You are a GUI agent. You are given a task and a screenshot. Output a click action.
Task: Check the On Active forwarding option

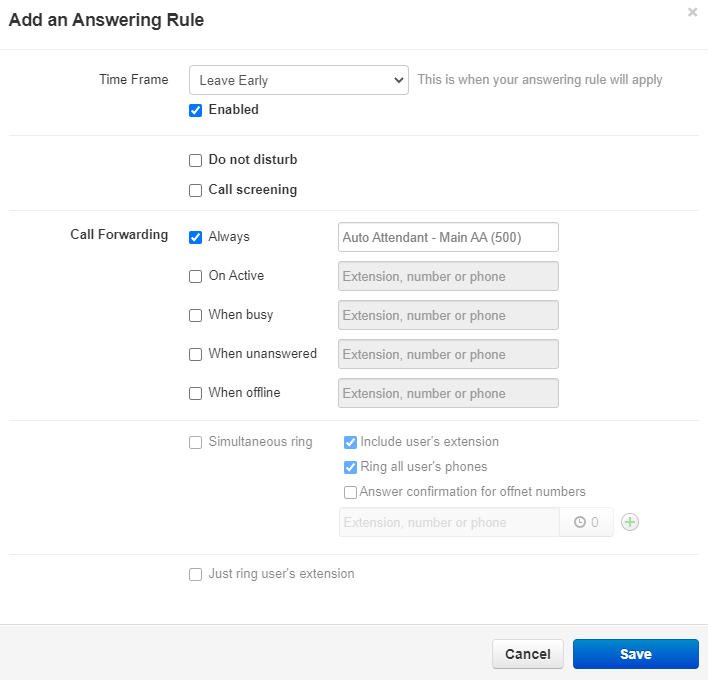tap(196, 276)
